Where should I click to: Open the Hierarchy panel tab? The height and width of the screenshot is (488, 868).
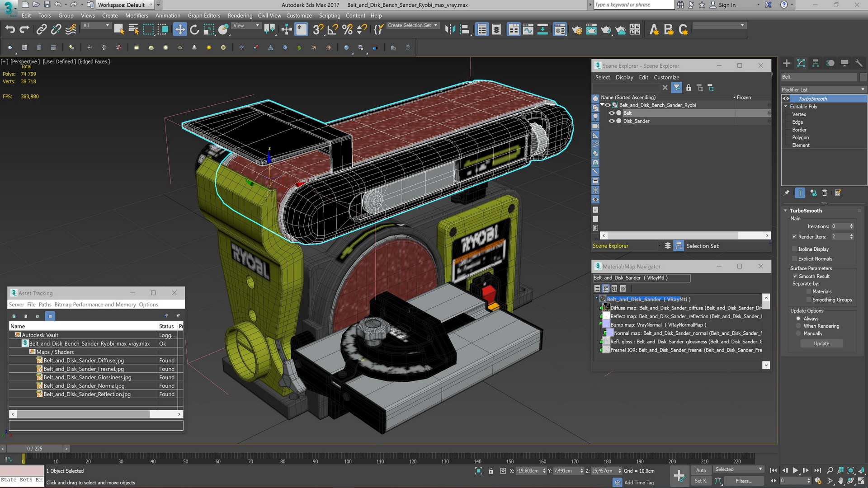click(x=816, y=63)
